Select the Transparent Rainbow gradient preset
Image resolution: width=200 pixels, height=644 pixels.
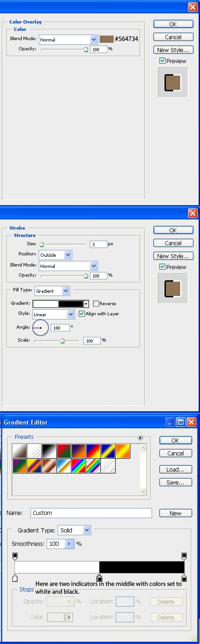93,466
